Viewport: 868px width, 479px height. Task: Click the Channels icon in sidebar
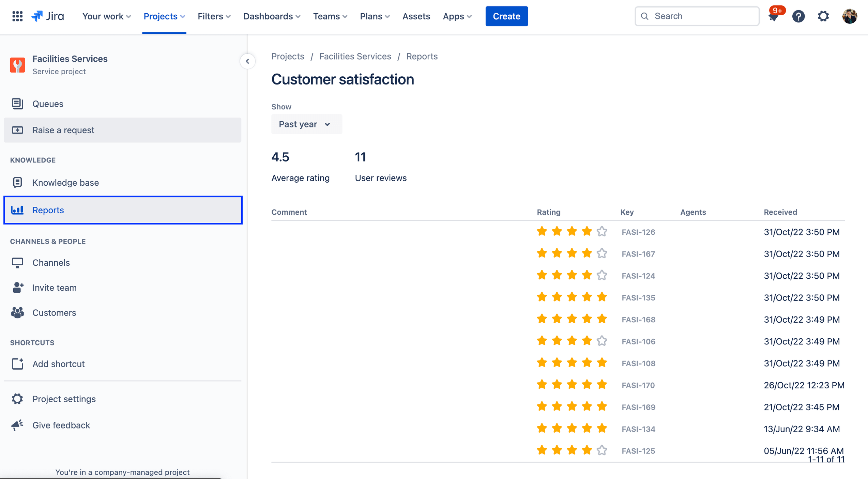(18, 263)
